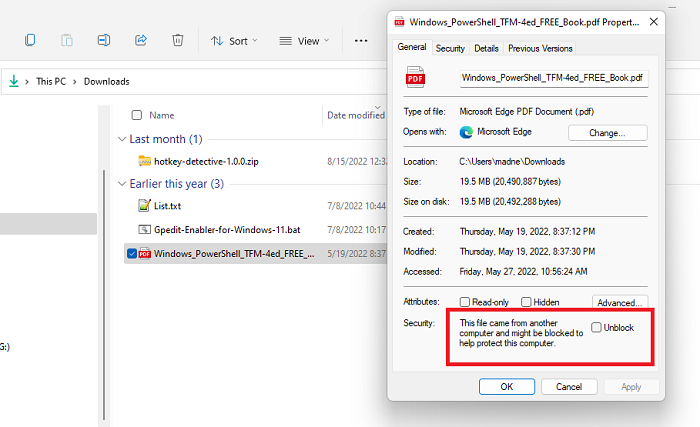This screenshot has height=427, width=700.
Task: Click the large PDF icon in Properties dialog
Action: coord(415,77)
